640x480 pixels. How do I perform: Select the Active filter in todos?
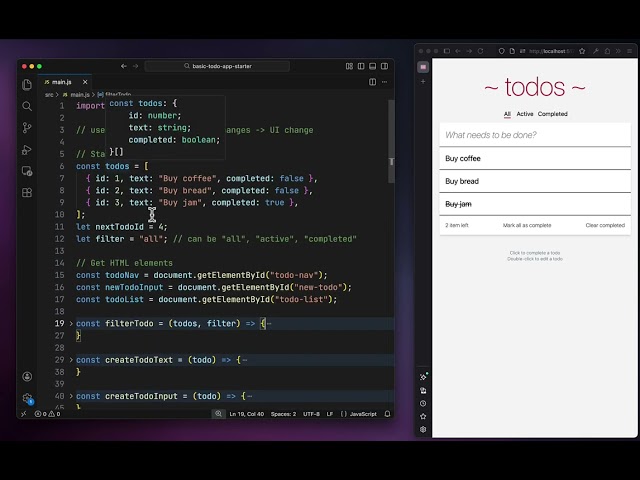point(524,114)
